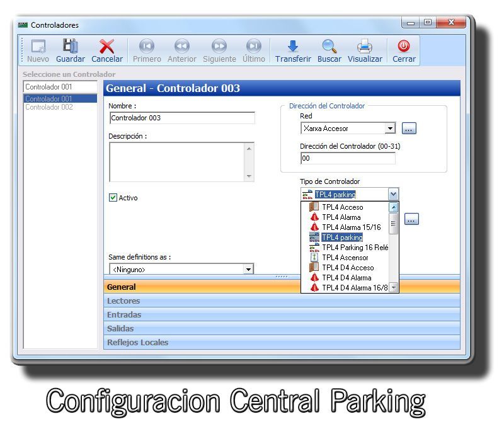504x441 pixels.
Task: Pick the TPL4 Alarma bell entry
Action: [x=345, y=217]
